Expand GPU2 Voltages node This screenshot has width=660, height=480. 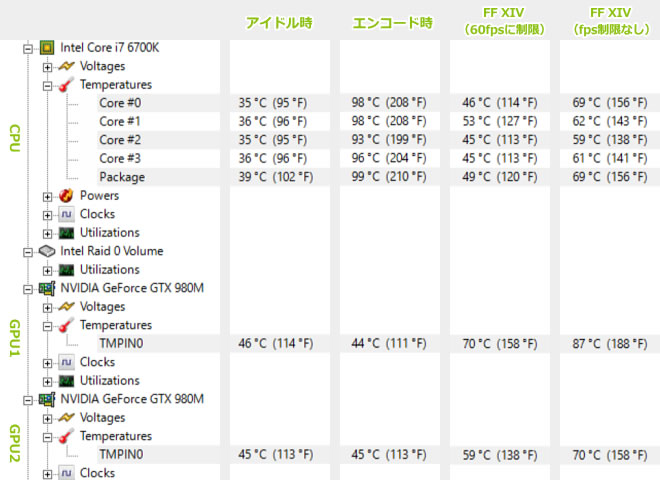tap(47, 419)
